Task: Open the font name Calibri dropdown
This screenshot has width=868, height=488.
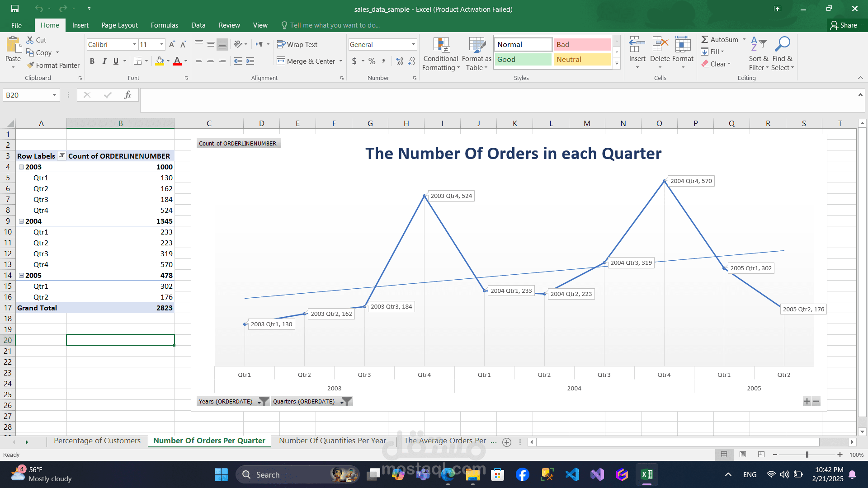Action: tap(135, 44)
